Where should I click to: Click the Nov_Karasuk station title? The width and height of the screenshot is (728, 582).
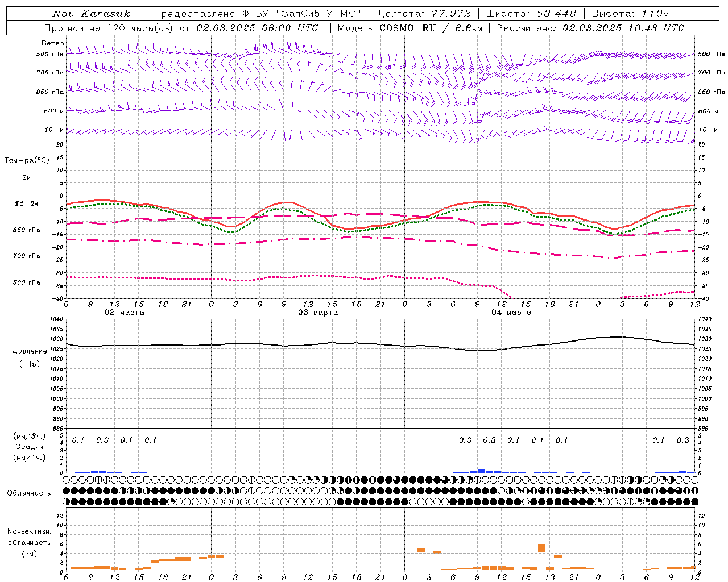point(92,14)
